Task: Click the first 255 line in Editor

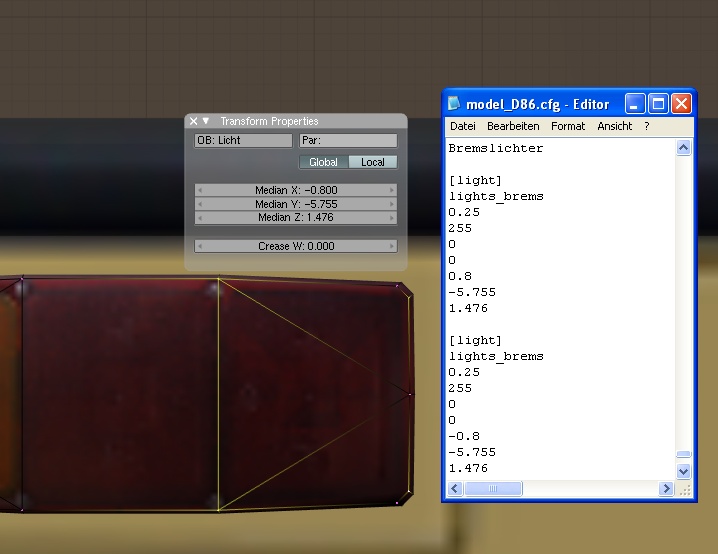Action: click(x=460, y=228)
